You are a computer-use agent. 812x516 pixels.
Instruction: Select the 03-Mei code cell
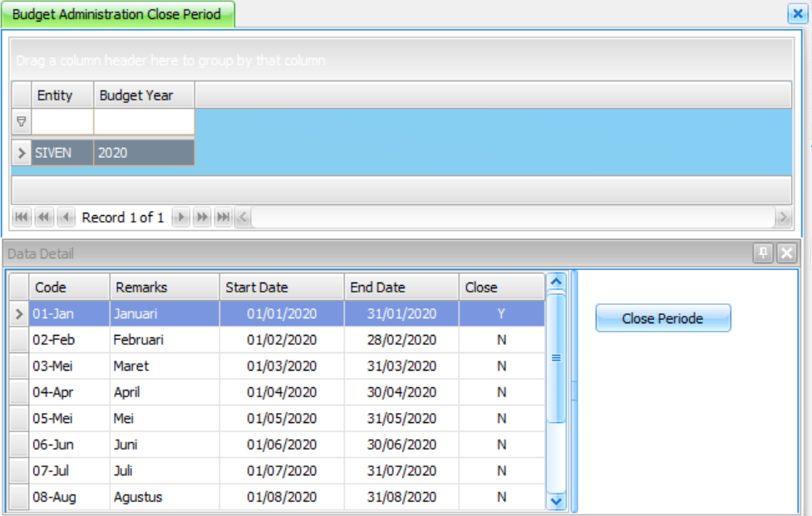(69, 366)
